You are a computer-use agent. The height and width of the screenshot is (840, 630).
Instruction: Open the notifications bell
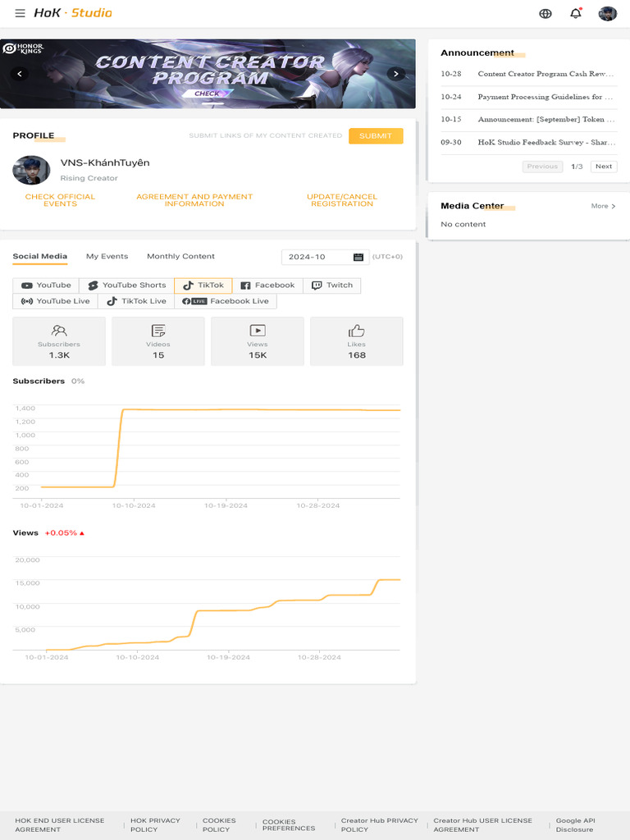point(576,13)
